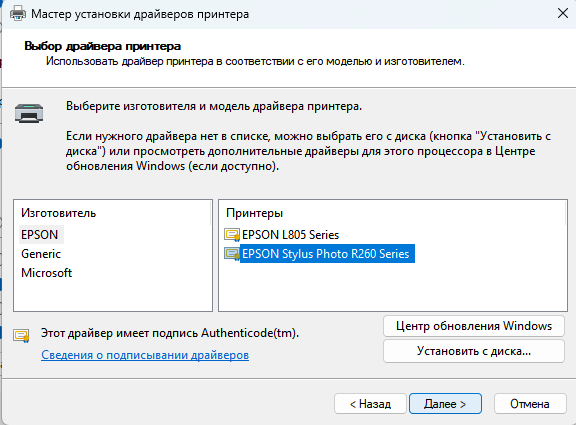The image size is (576, 425).
Task: Select EPSON Stylus Photo R260 Series driver
Action: coord(327,253)
